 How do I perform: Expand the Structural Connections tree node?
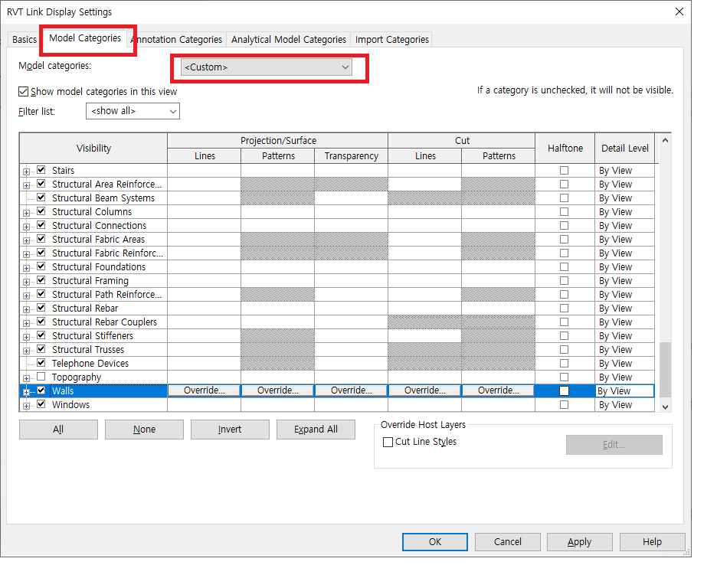pyautogui.click(x=27, y=227)
